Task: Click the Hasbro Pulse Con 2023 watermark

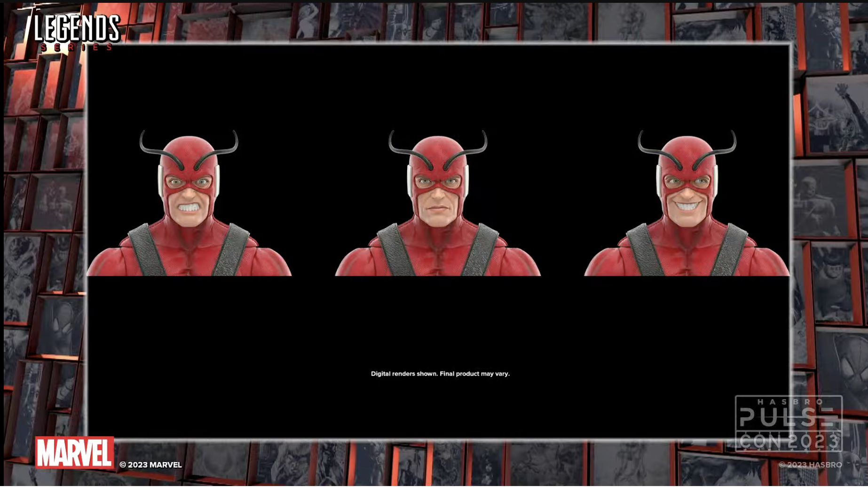Action: [789, 424]
